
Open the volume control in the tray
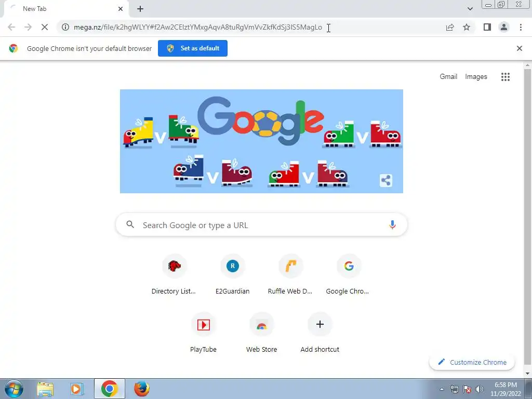pyautogui.click(x=480, y=389)
